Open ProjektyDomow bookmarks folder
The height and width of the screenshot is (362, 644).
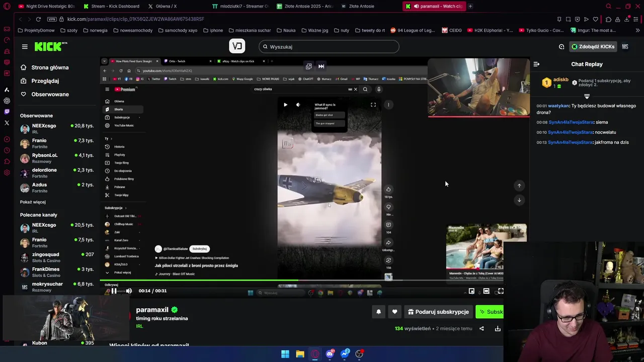pos(36,30)
